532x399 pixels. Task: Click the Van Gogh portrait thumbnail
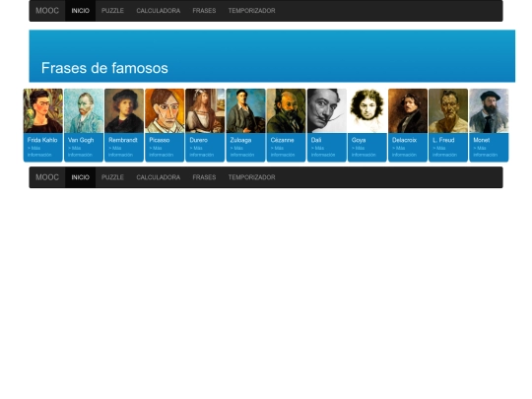[x=84, y=110]
